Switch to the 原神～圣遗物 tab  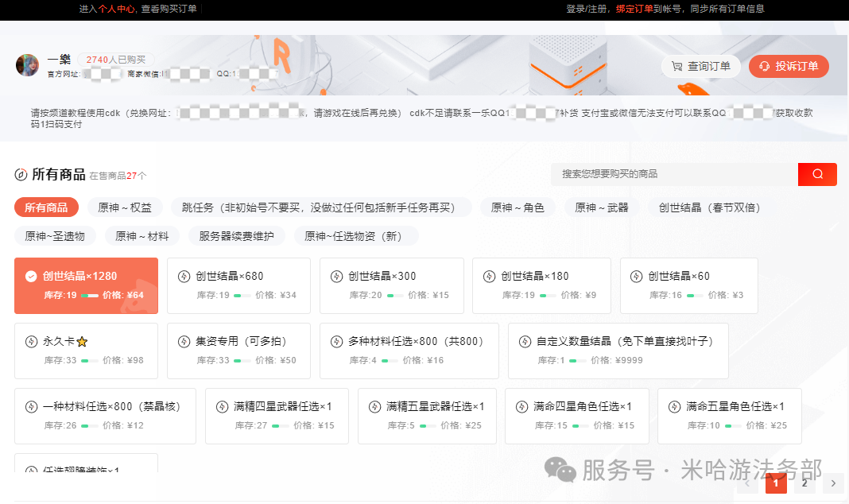coord(56,235)
